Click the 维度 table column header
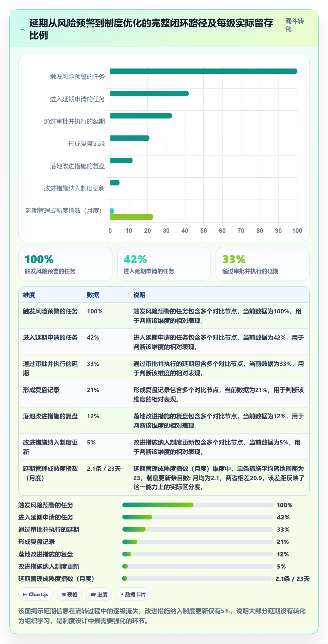328x644 pixels. pyautogui.click(x=29, y=295)
